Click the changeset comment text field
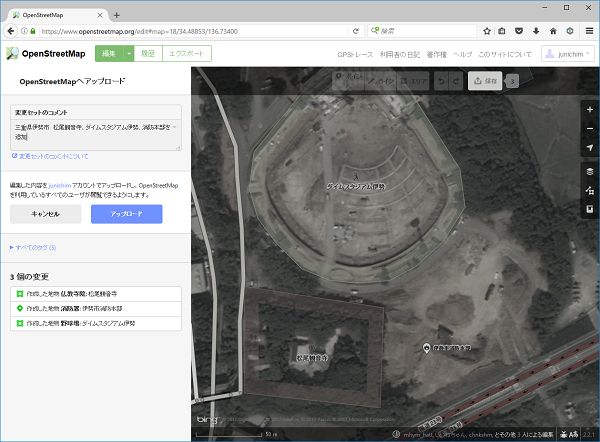The image size is (600, 442). pos(96,135)
